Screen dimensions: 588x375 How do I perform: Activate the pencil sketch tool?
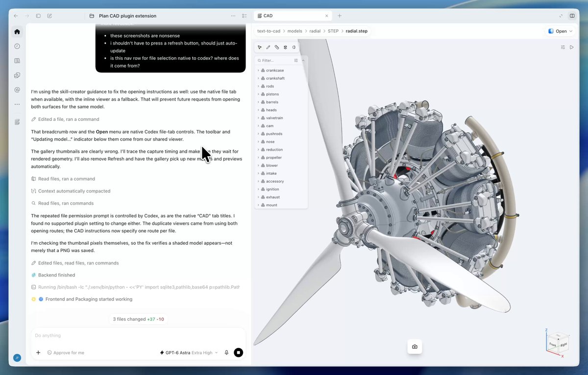click(268, 47)
